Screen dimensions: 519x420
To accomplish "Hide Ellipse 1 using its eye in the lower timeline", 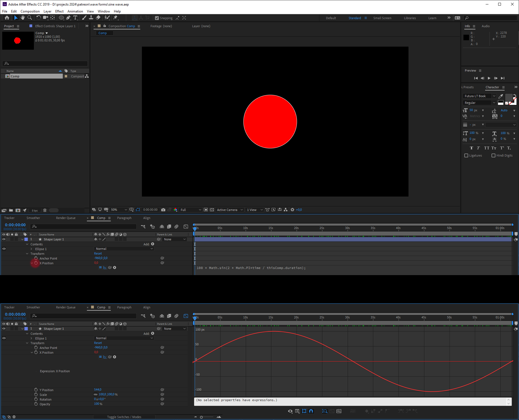I will (x=4, y=338).
